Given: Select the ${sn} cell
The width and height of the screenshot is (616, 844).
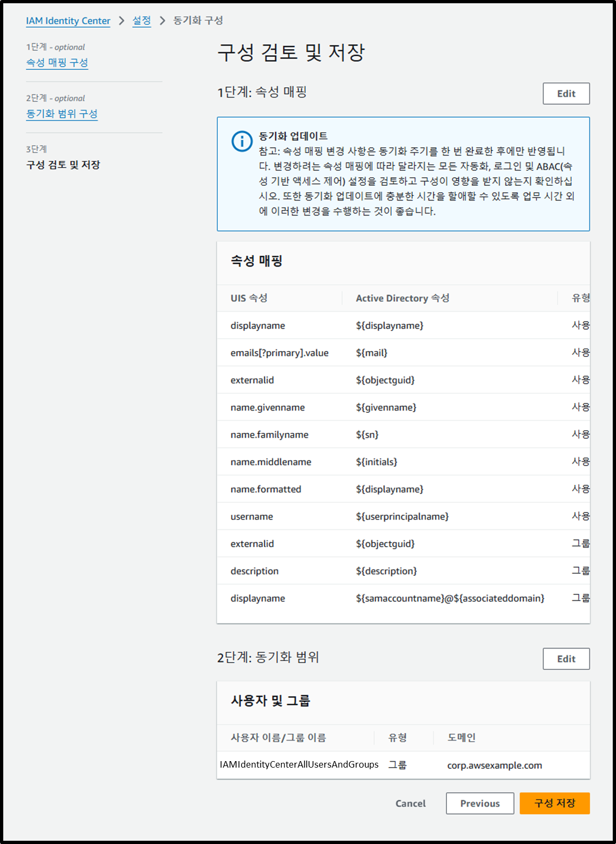Looking at the screenshot, I should pos(367,434).
